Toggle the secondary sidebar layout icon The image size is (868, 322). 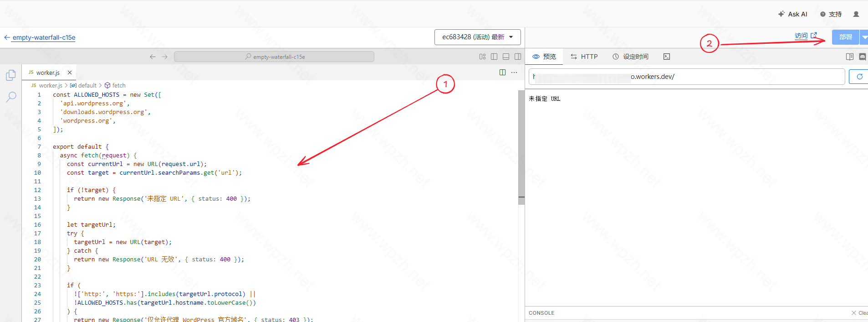click(x=518, y=57)
